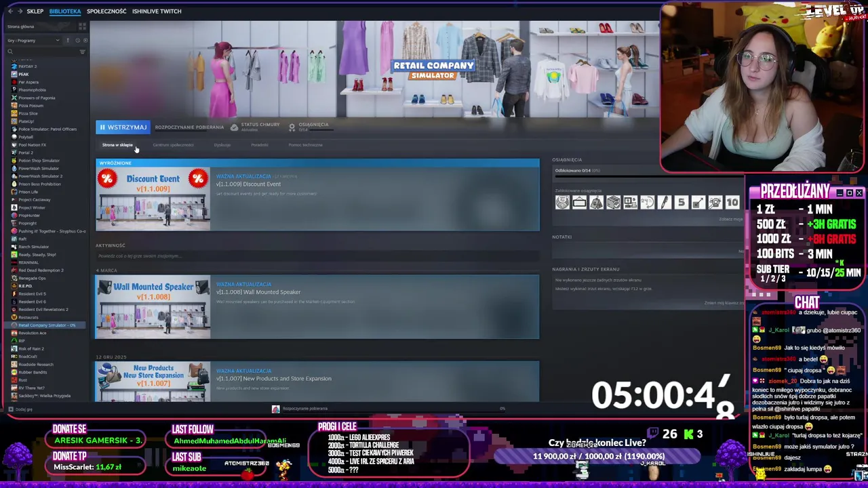This screenshot has height=488, width=868.
Task: Select Pizza Slice in the library
Action: (28, 113)
